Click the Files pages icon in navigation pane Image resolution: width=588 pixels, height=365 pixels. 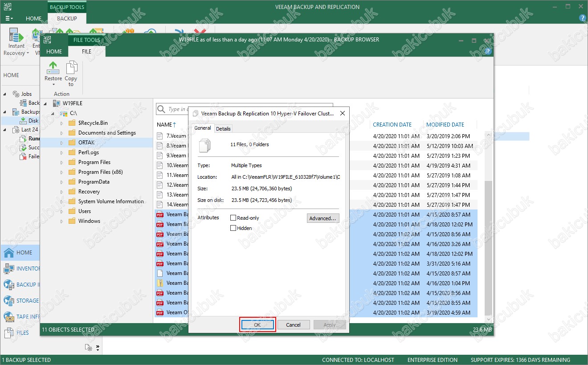(x=8, y=333)
